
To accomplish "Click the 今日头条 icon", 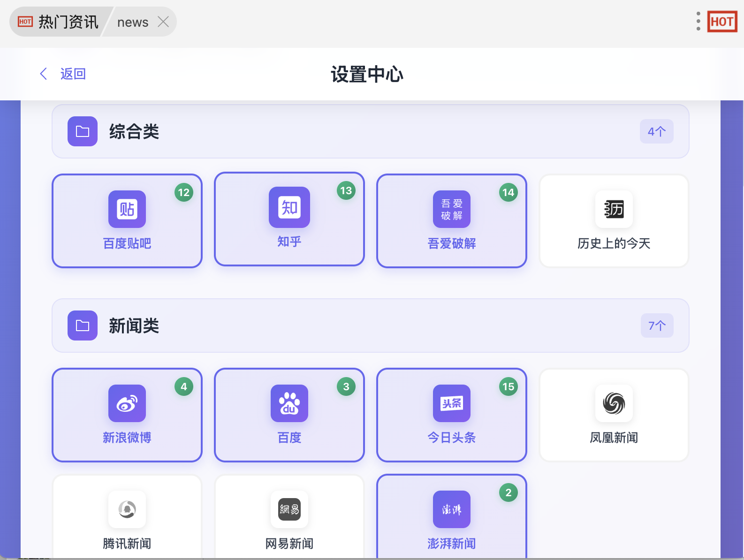I will coord(452,403).
